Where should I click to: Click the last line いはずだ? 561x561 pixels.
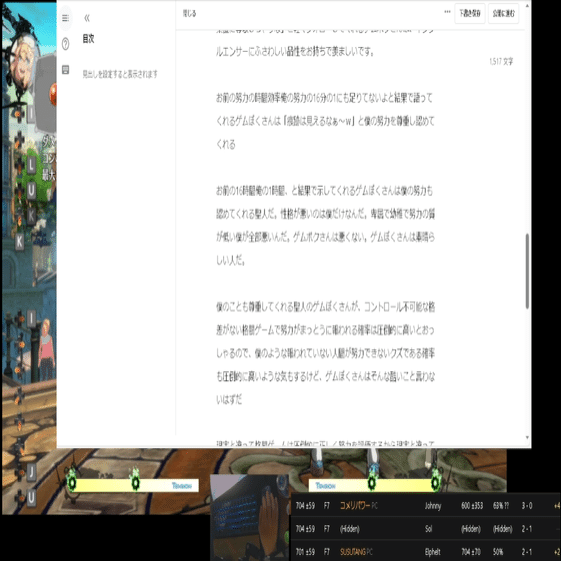(x=229, y=400)
